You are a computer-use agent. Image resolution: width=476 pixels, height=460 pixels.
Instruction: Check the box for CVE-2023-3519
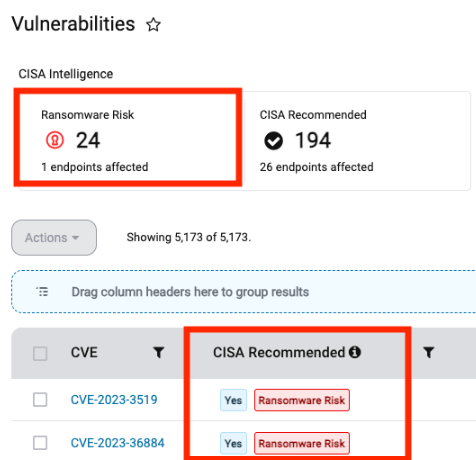click(40, 399)
